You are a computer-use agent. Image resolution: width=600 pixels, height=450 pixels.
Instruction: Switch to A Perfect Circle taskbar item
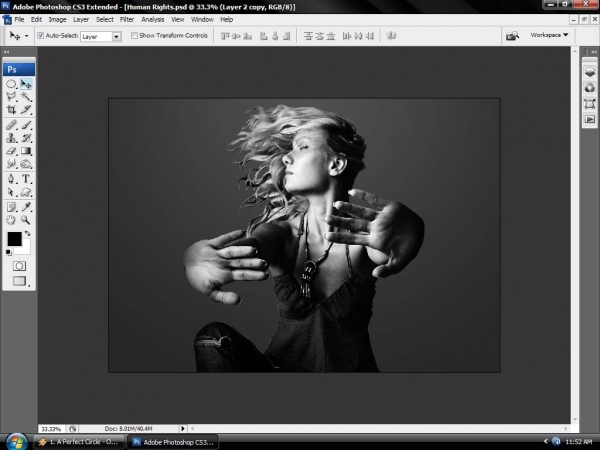[79, 442]
